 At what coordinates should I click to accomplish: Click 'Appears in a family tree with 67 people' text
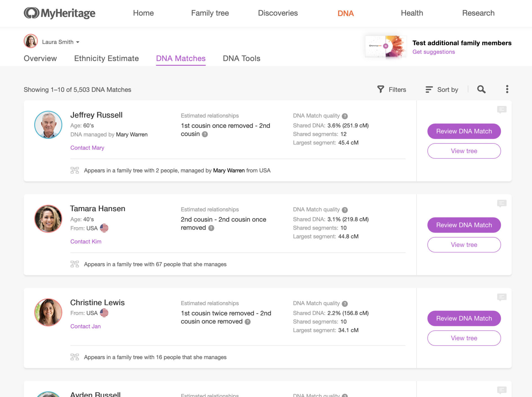click(x=155, y=264)
